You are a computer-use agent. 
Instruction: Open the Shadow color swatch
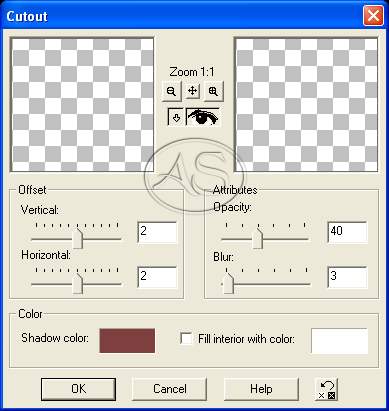click(127, 340)
